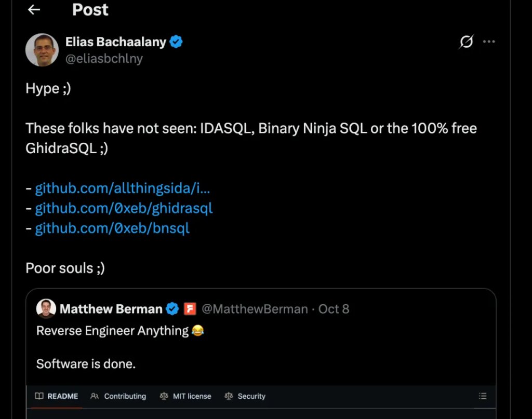Screen dimensions: 532x419
Task: Click the orange F affiliate badge
Action: (x=190, y=309)
